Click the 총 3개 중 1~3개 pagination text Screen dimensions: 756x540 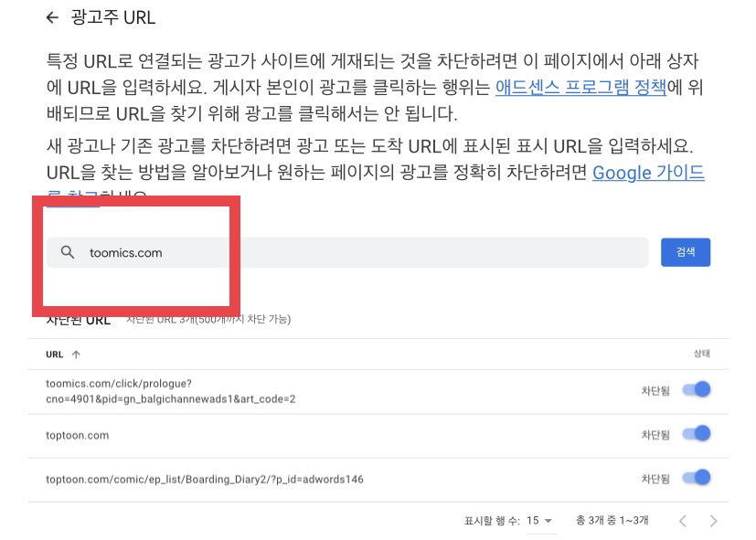pos(612,520)
